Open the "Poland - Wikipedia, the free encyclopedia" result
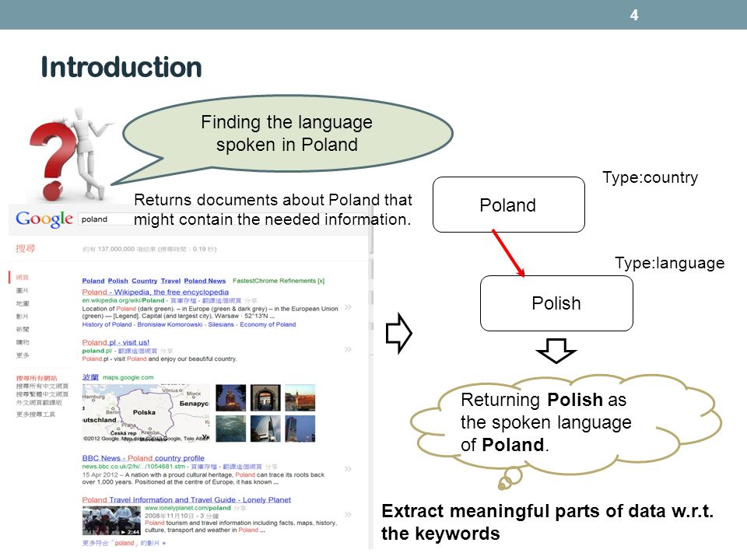 point(156,292)
